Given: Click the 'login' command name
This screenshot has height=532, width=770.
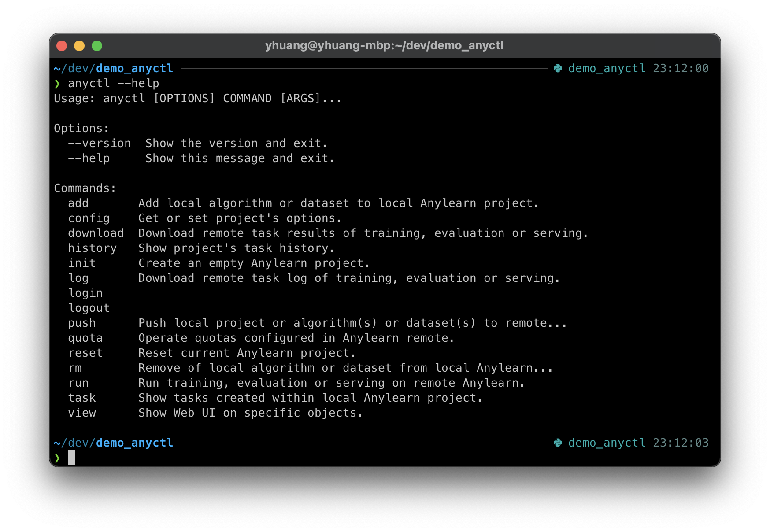Looking at the screenshot, I should click(85, 293).
